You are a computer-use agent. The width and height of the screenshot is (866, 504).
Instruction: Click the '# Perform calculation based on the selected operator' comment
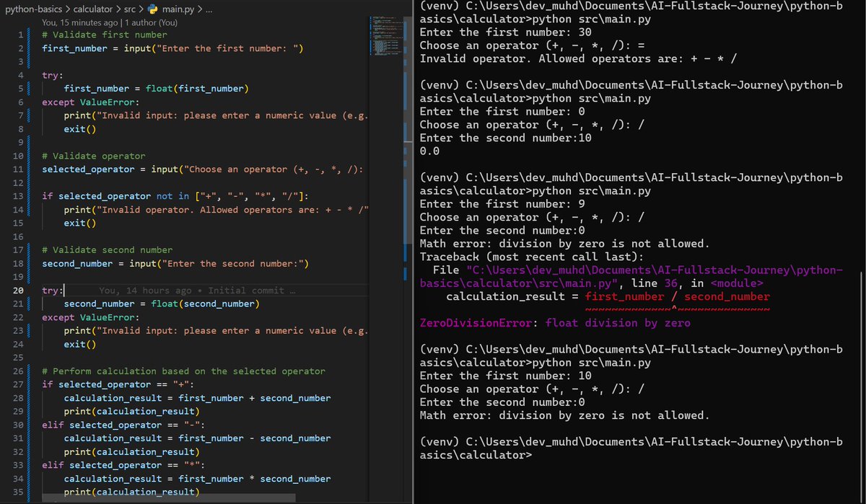pos(183,371)
